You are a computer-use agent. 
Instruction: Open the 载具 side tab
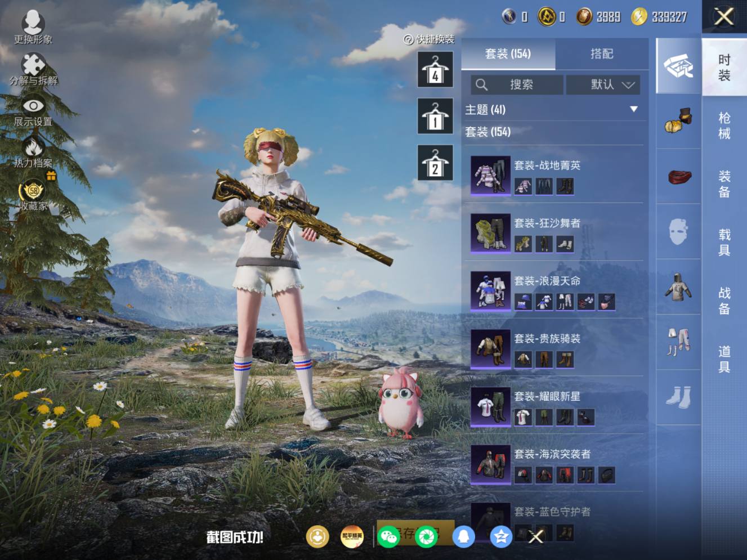pyautogui.click(x=724, y=243)
